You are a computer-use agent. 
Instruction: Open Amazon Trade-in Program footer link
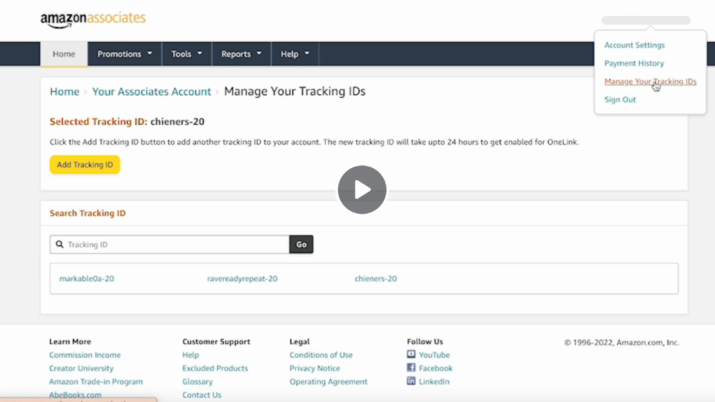click(96, 381)
